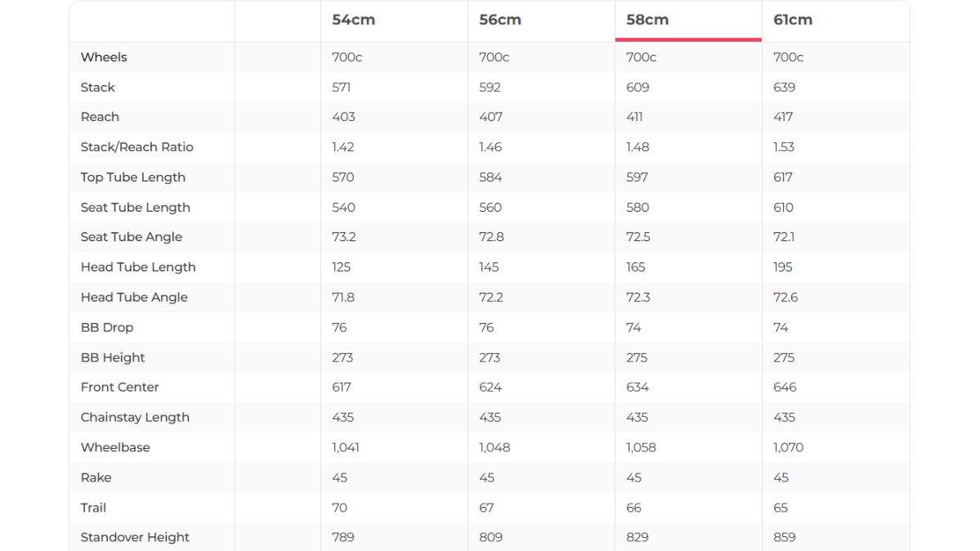Click the 1.53 Stack/Reach value for 61cm
The height and width of the screenshot is (551, 980).
784,147
